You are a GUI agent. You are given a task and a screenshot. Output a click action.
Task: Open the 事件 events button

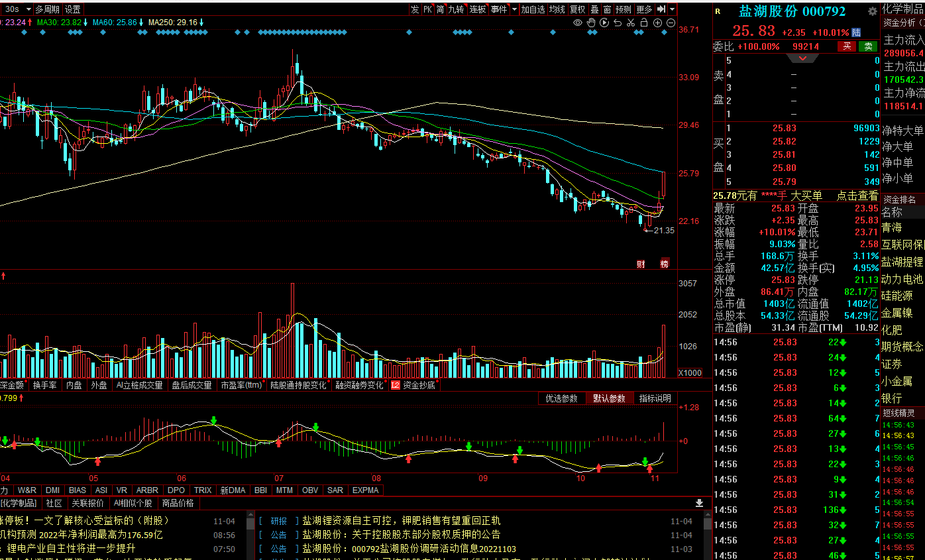[x=499, y=9]
